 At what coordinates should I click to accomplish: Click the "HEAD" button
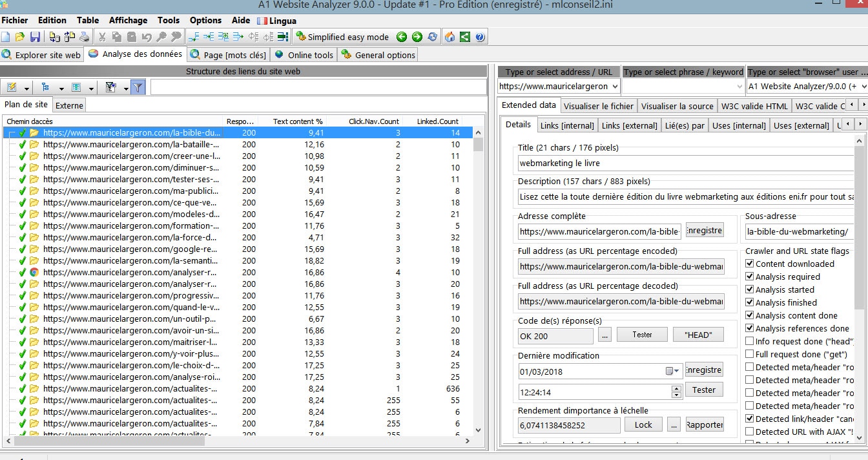click(x=697, y=335)
